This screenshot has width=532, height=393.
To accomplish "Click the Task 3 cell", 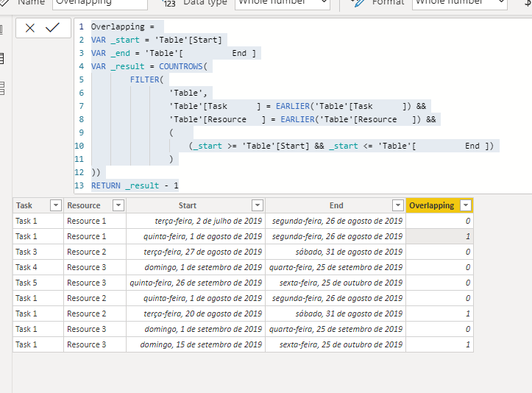I will pos(38,252).
